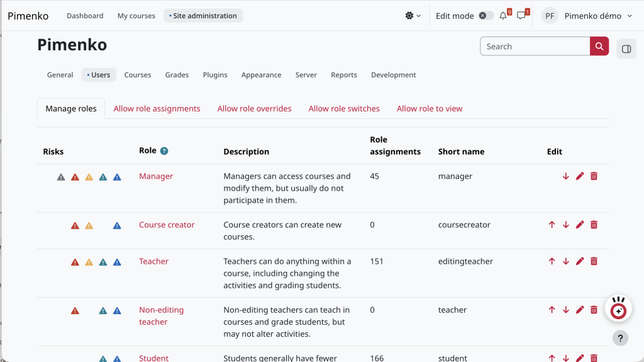
Task: Open Allow role switches tab
Action: point(344,108)
